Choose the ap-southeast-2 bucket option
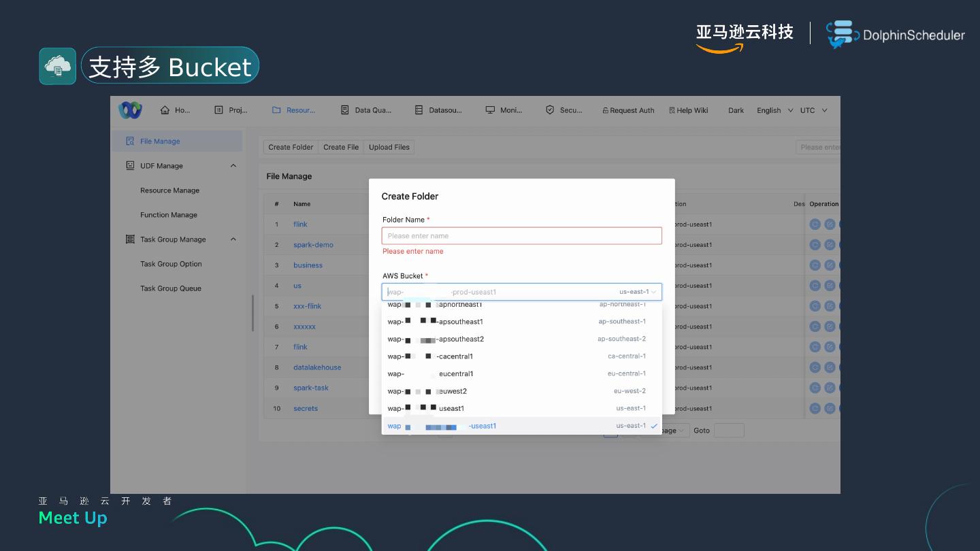 pyautogui.click(x=521, y=339)
